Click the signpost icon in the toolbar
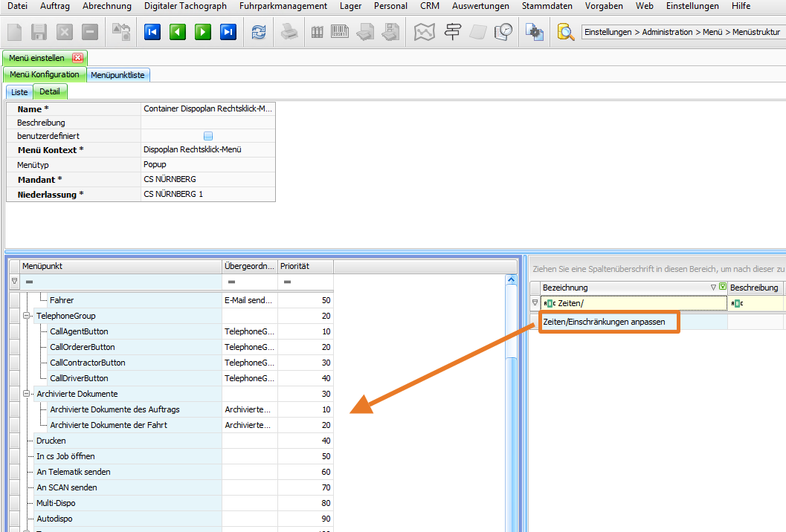The height and width of the screenshot is (532, 786). (x=452, y=32)
